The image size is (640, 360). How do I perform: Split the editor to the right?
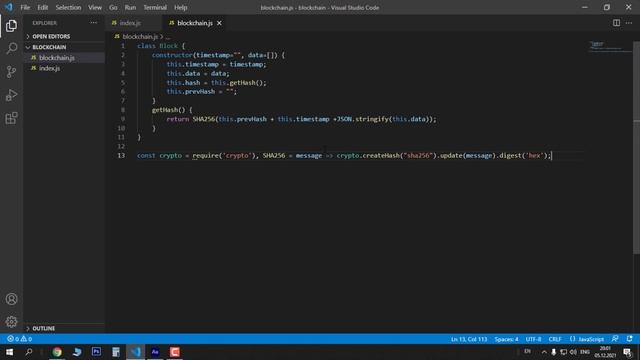pos(616,23)
